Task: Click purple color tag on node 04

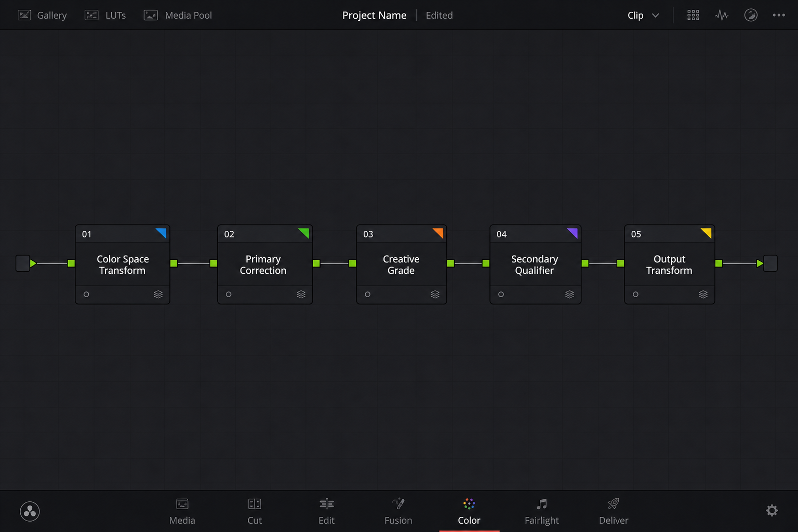Action: tap(573, 232)
